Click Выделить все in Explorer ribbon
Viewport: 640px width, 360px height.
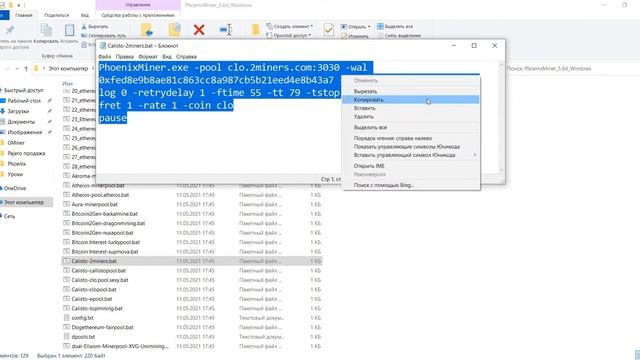pos(395,27)
